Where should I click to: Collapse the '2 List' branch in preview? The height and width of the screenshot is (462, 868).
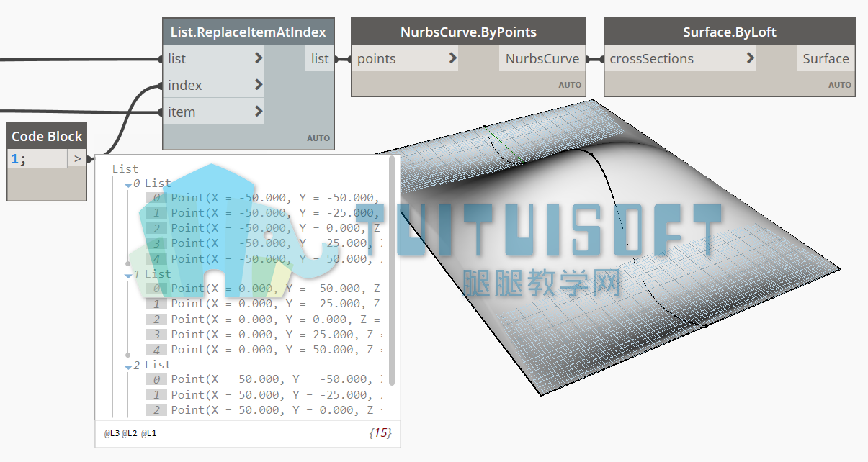128,366
